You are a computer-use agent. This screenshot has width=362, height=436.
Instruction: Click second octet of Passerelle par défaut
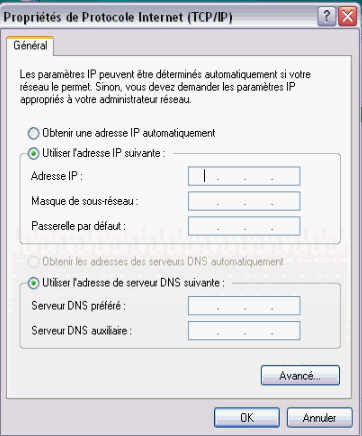231,226
